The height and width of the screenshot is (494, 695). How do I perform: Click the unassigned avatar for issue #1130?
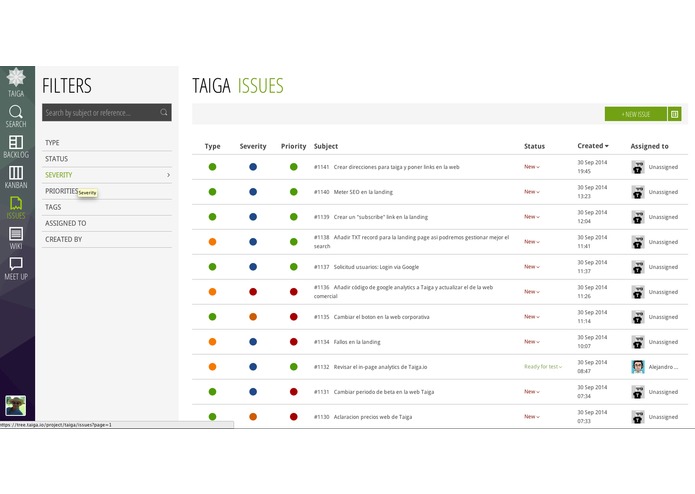(638, 417)
